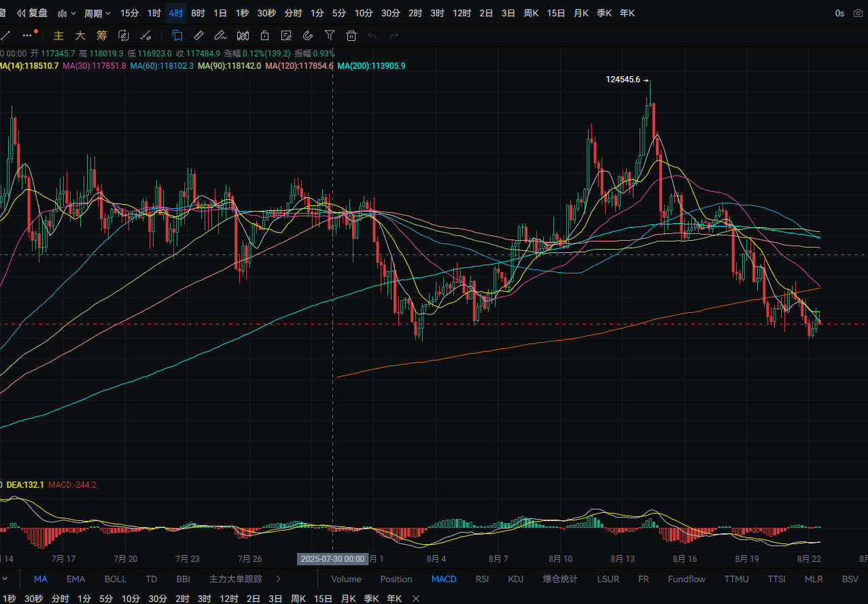Screen dimensions: 868x604
Task: Click the edit note icon
Action: 286,35
